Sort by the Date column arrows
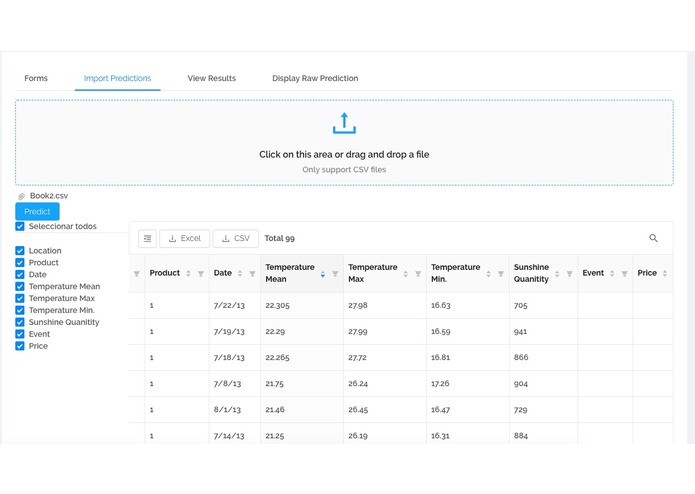The width and height of the screenshot is (695, 494). pos(240,273)
